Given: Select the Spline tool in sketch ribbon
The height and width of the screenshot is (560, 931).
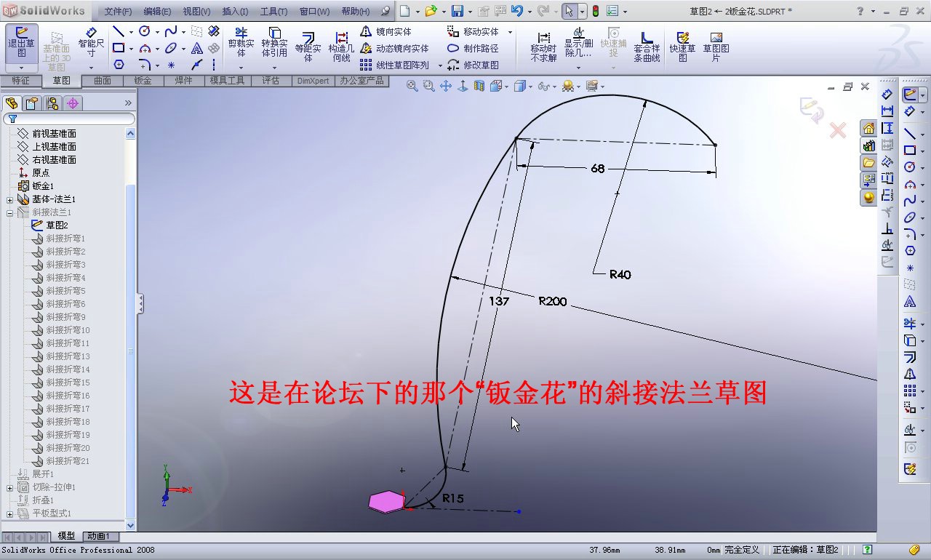Looking at the screenshot, I should pyautogui.click(x=170, y=31).
